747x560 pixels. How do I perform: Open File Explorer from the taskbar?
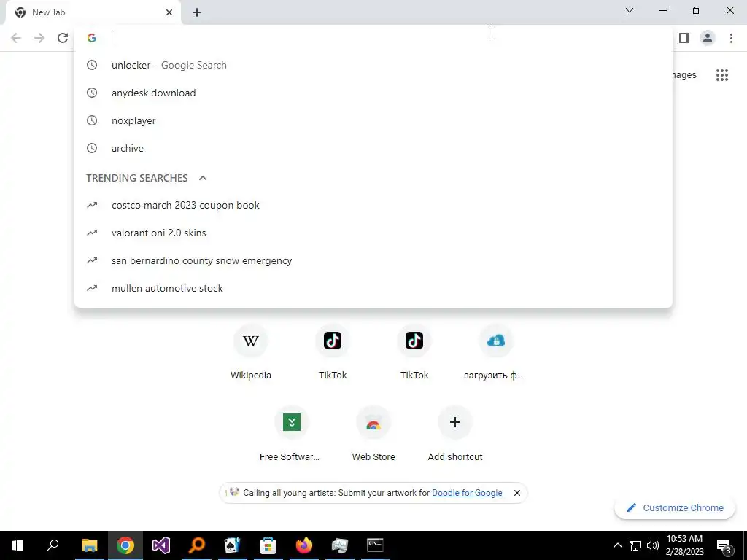(89, 545)
